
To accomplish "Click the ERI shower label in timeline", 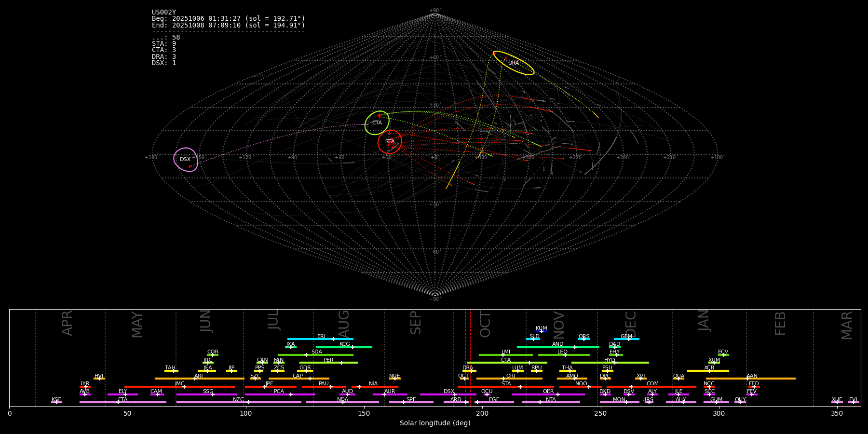I will click(x=321, y=337).
